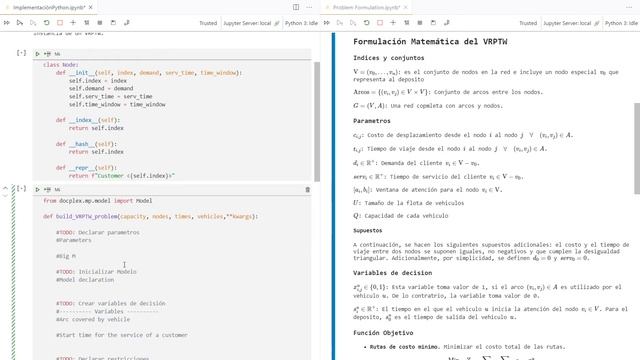Select Python 3 kernel in right notebook
This screenshot has height=360, width=640.
pyautogui.click(x=621, y=23)
